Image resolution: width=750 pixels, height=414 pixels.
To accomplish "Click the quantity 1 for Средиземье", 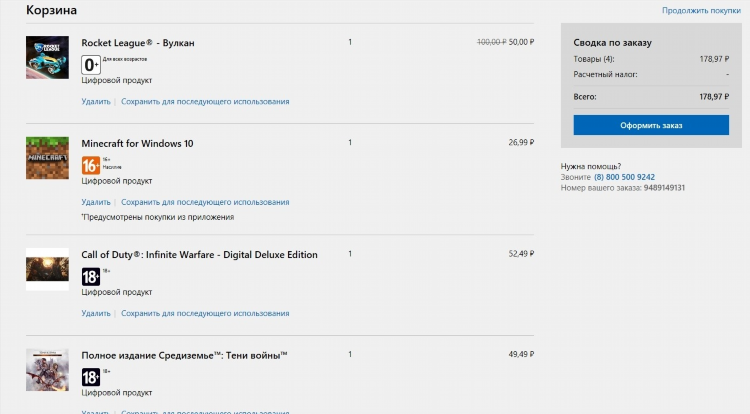I will click(x=350, y=354).
